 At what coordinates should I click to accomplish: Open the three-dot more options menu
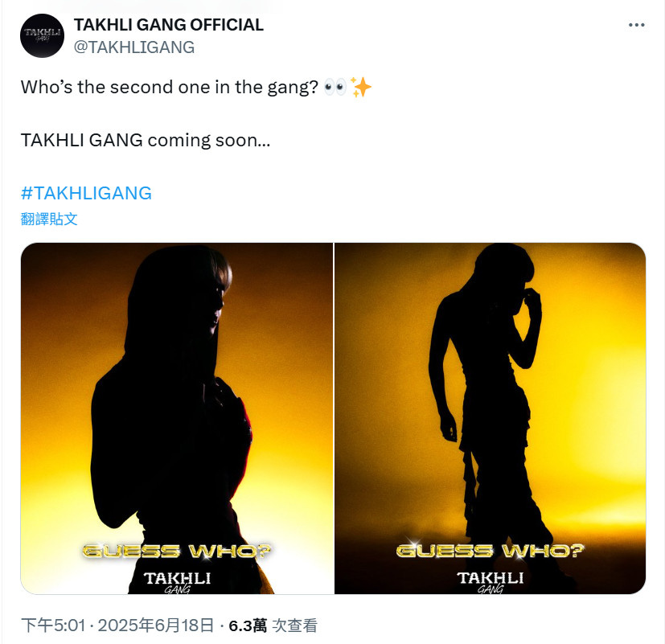pos(636,26)
